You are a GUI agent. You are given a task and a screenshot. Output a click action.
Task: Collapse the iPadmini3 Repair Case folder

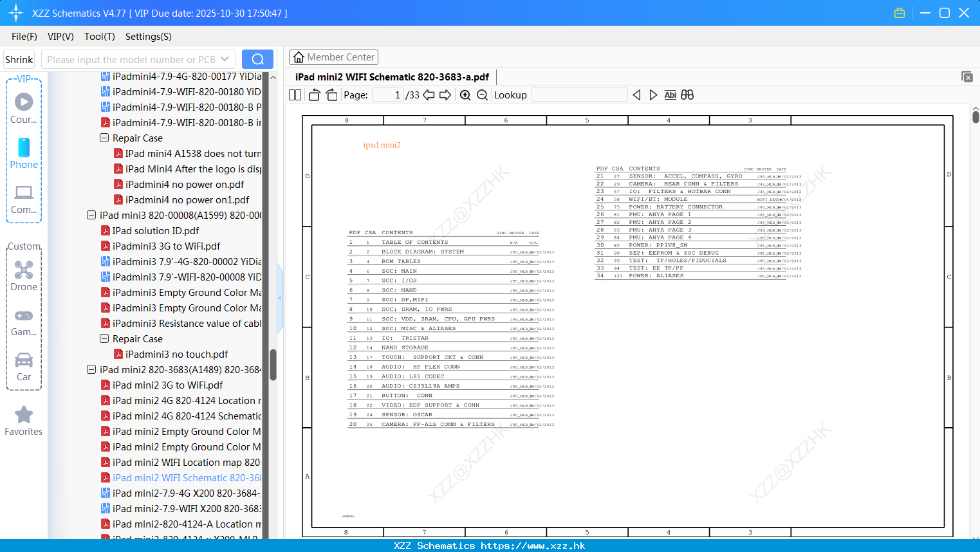coord(104,339)
